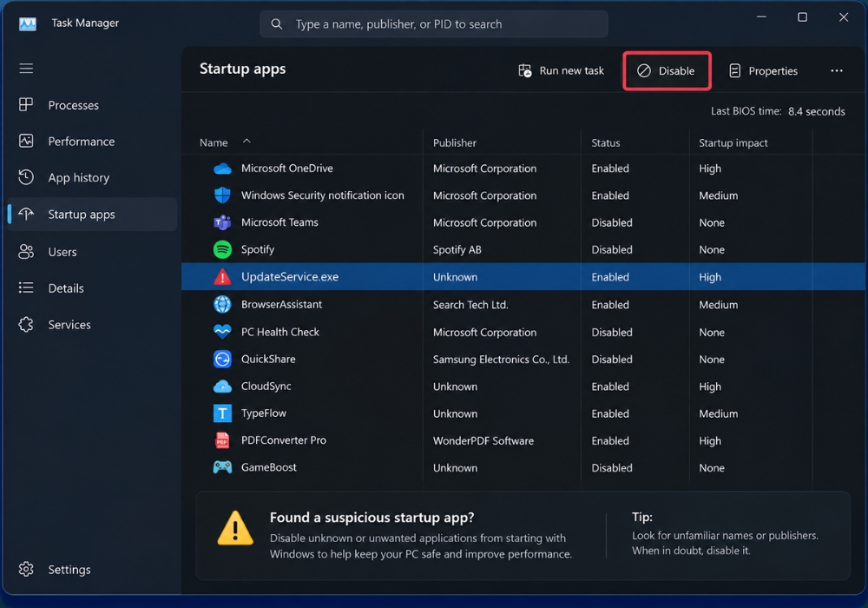Click the Users sidebar icon
The height and width of the screenshot is (608, 868).
pyautogui.click(x=26, y=251)
